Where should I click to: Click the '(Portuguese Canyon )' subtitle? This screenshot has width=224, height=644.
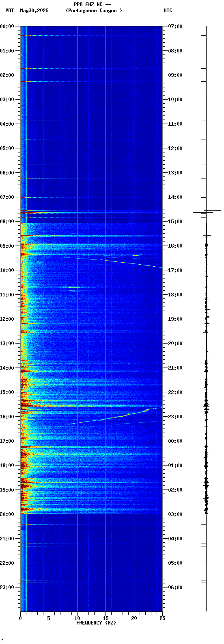coord(94,11)
